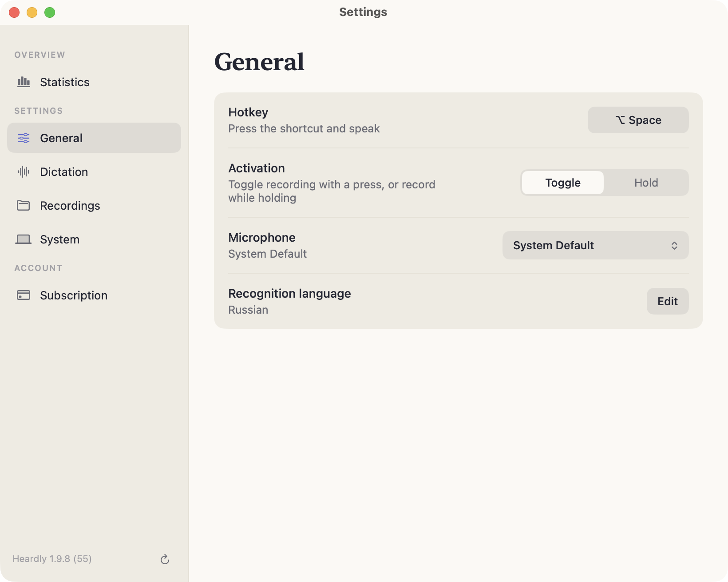Click the Hotkey setting label
The width and height of the screenshot is (728, 582).
(x=248, y=112)
